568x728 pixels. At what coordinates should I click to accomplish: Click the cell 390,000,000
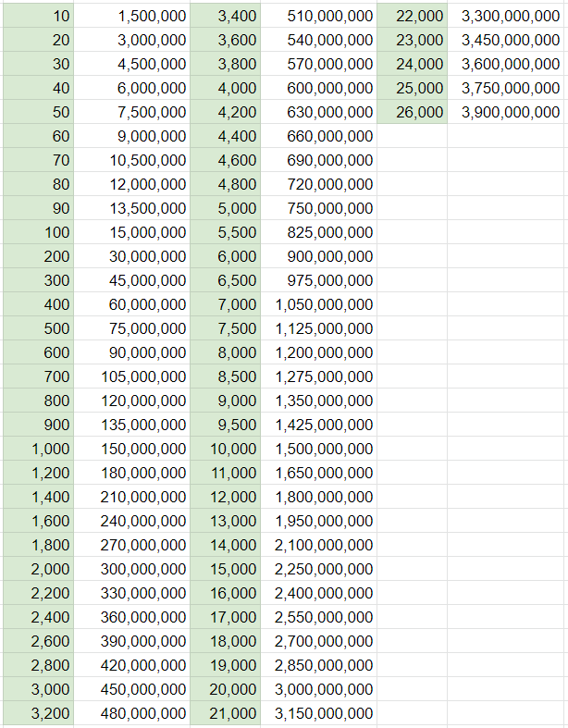pyautogui.click(x=132, y=641)
